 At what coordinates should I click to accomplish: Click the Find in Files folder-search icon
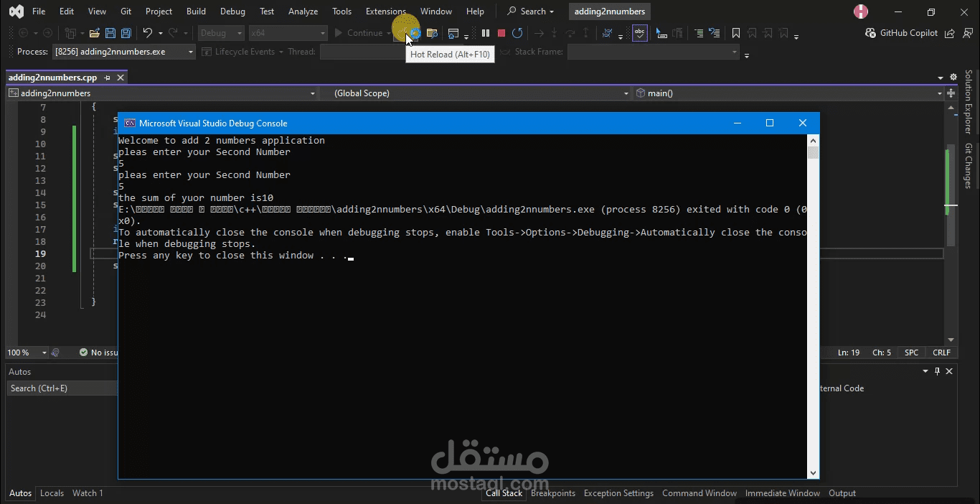coord(432,33)
